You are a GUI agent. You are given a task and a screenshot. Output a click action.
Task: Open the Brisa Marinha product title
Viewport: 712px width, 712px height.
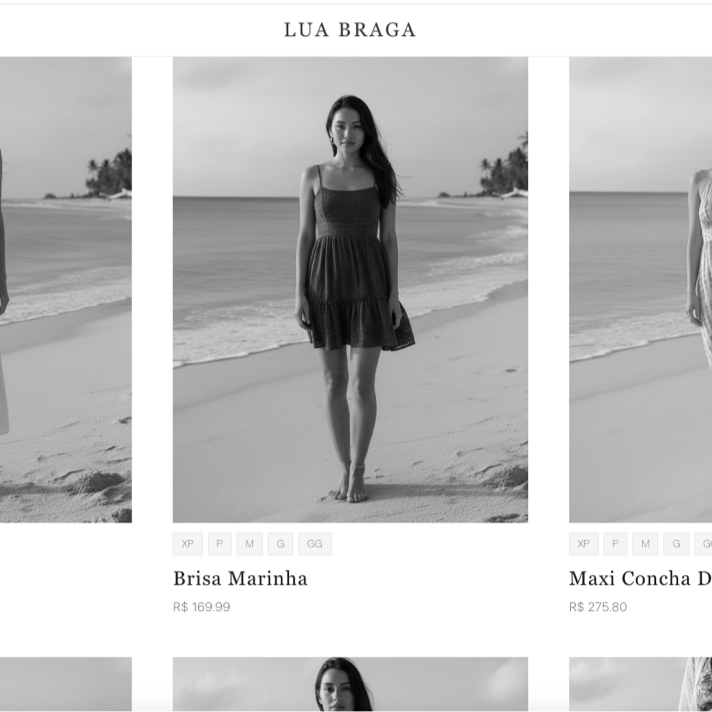[240, 578]
